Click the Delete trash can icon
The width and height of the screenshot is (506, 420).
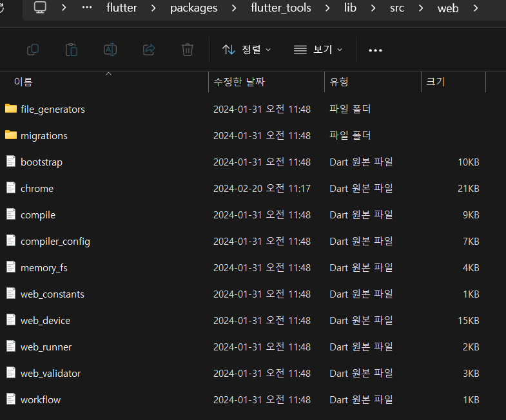click(187, 50)
